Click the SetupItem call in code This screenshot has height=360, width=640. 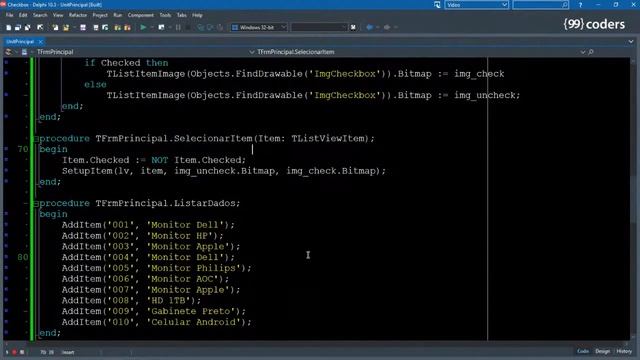pos(87,171)
